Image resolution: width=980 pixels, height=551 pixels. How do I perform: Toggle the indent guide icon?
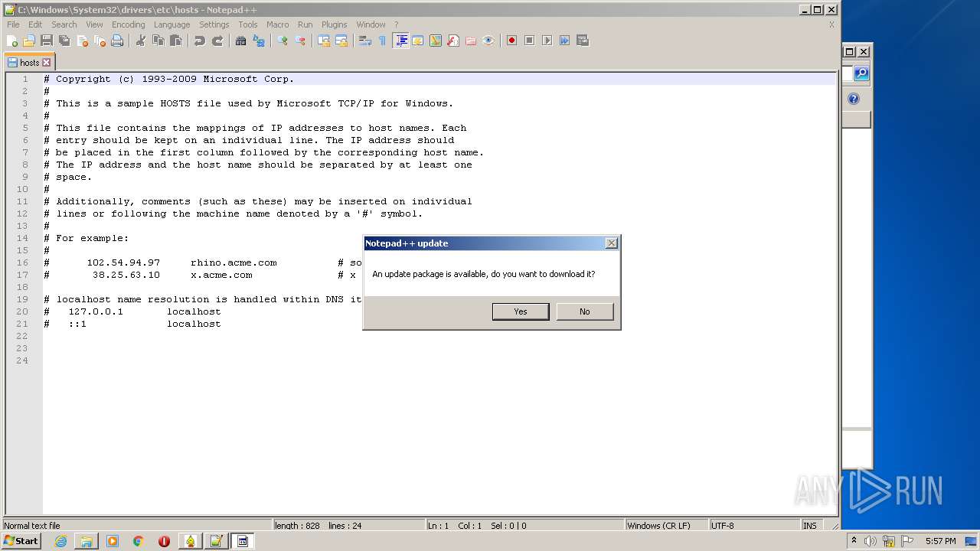pos(400,41)
